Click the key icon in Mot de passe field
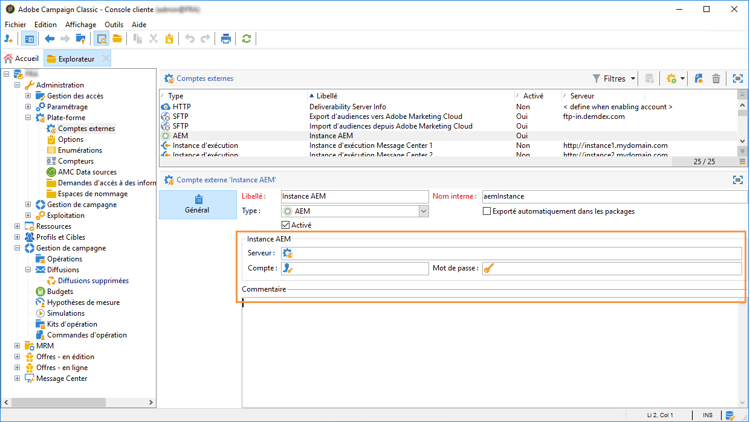 pyautogui.click(x=488, y=268)
